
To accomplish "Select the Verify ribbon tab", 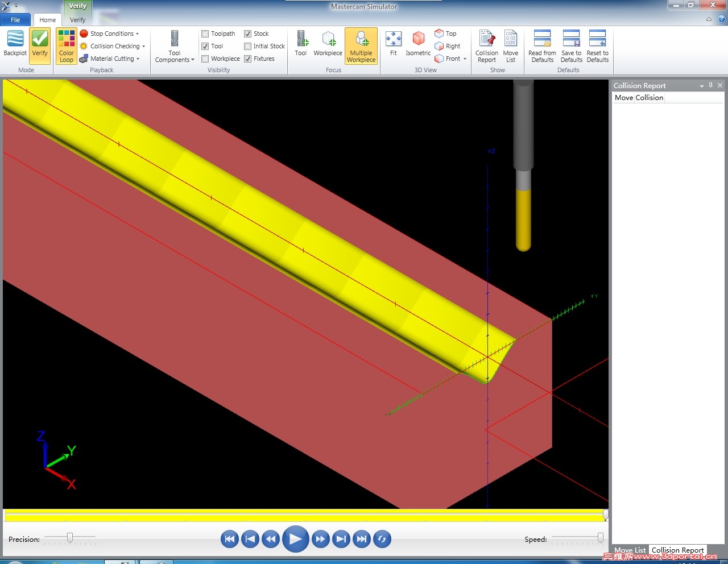I will [78, 20].
